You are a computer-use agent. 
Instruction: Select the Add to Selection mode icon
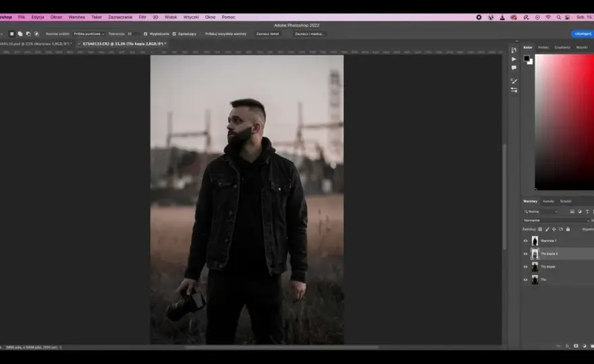(20, 34)
